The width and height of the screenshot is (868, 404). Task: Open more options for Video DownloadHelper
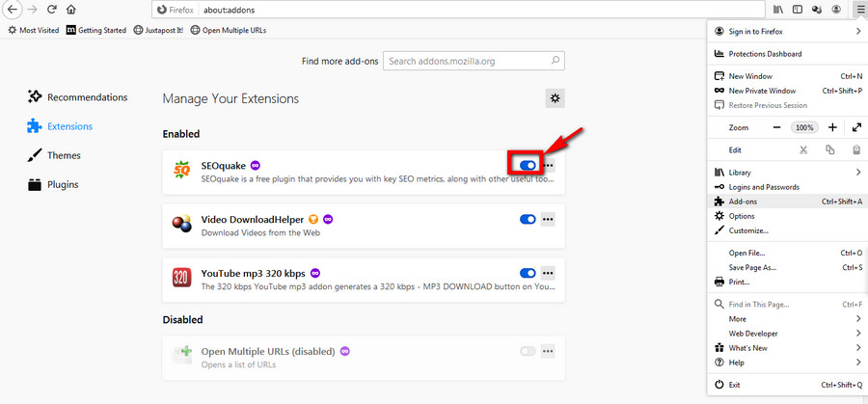tap(548, 219)
